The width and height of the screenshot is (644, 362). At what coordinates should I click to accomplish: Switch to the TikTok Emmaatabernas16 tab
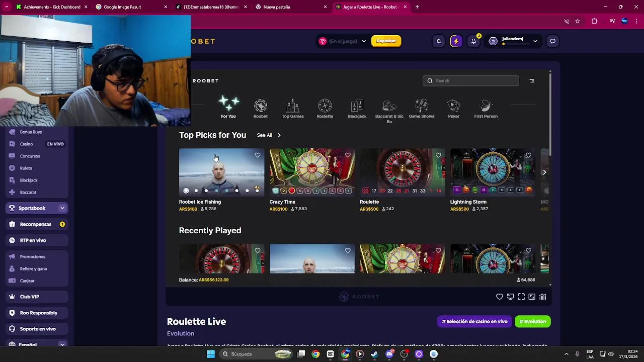211,7
